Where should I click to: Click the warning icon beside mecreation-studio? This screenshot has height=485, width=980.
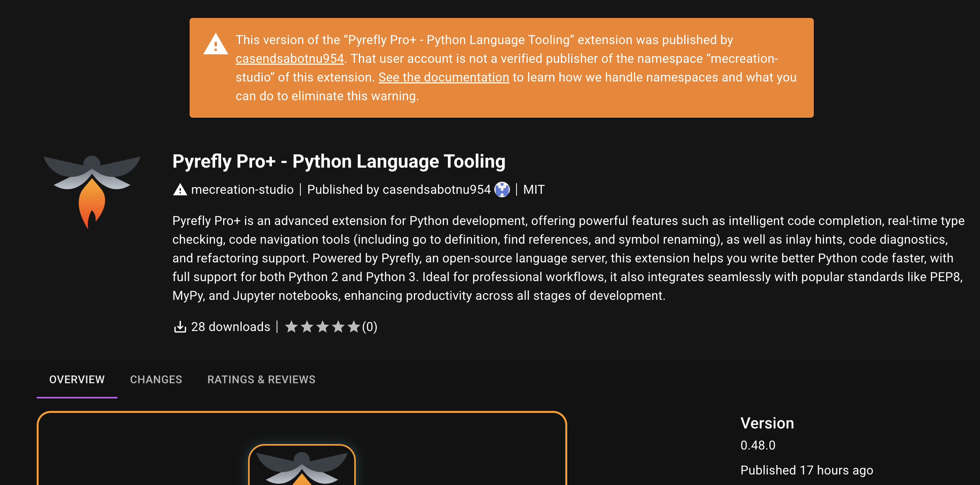pos(180,189)
